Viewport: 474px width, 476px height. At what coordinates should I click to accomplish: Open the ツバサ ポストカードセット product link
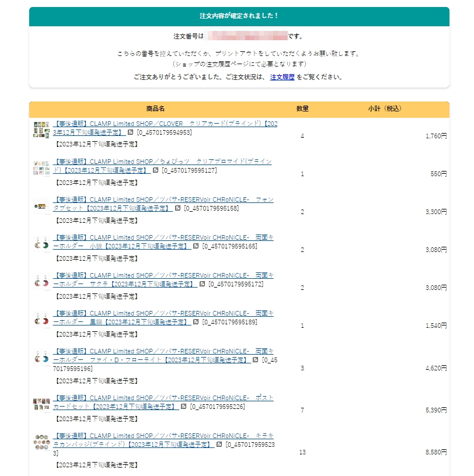point(163,402)
